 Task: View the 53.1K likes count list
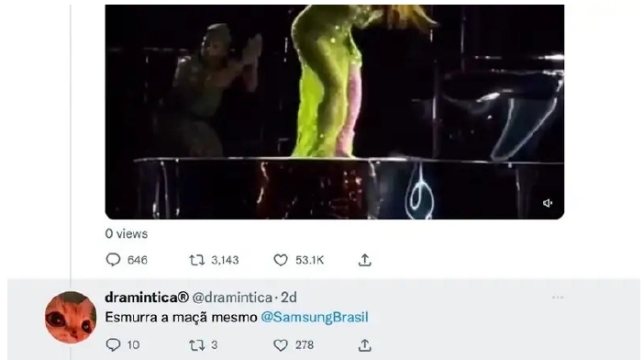(310, 260)
